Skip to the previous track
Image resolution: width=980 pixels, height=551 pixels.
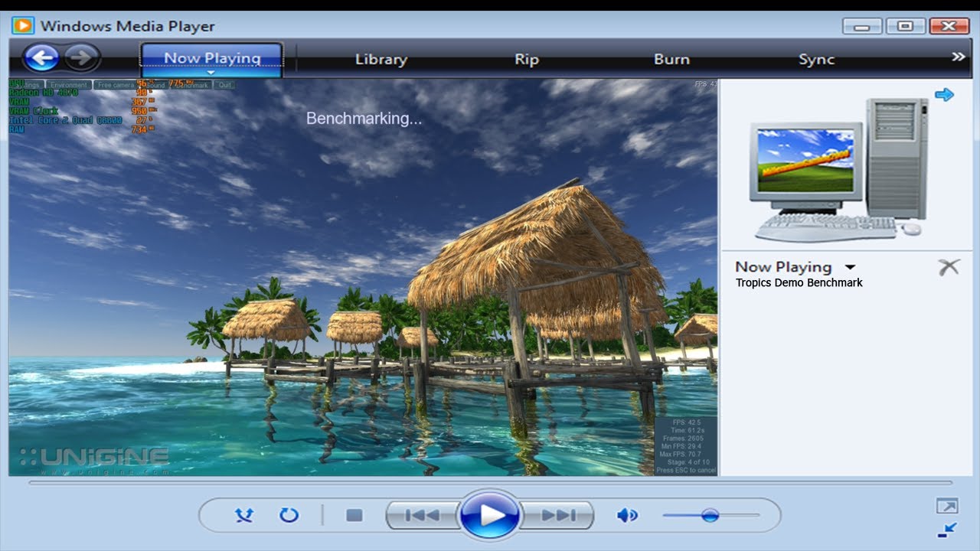tap(422, 515)
